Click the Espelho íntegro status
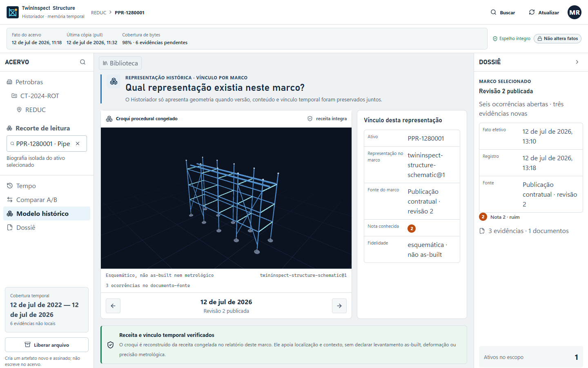 tap(512, 38)
